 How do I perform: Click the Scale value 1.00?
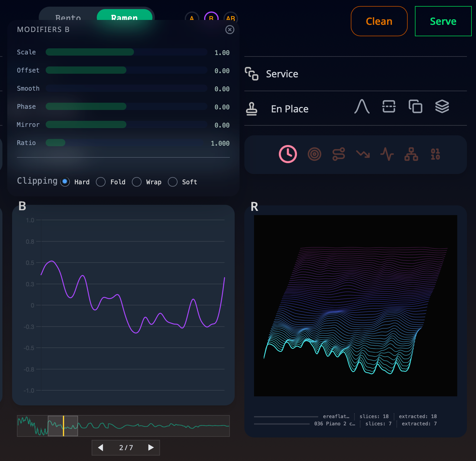pos(222,53)
